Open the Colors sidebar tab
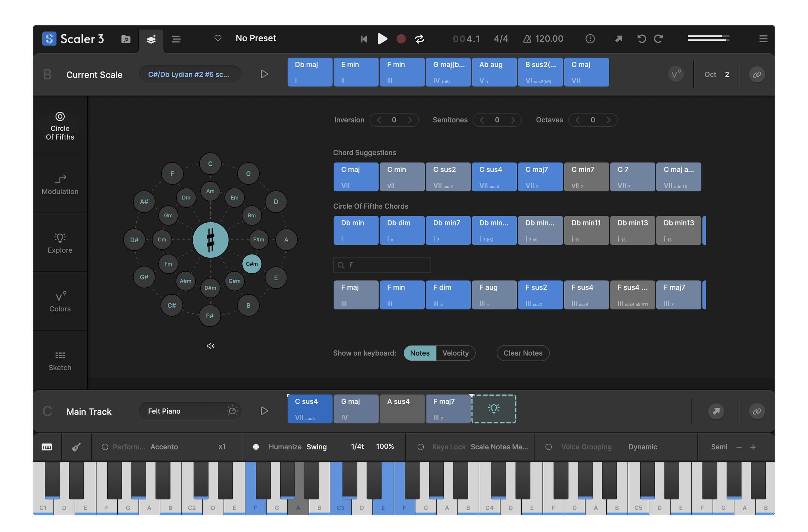The width and height of the screenshot is (808, 532). coord(60,301)
